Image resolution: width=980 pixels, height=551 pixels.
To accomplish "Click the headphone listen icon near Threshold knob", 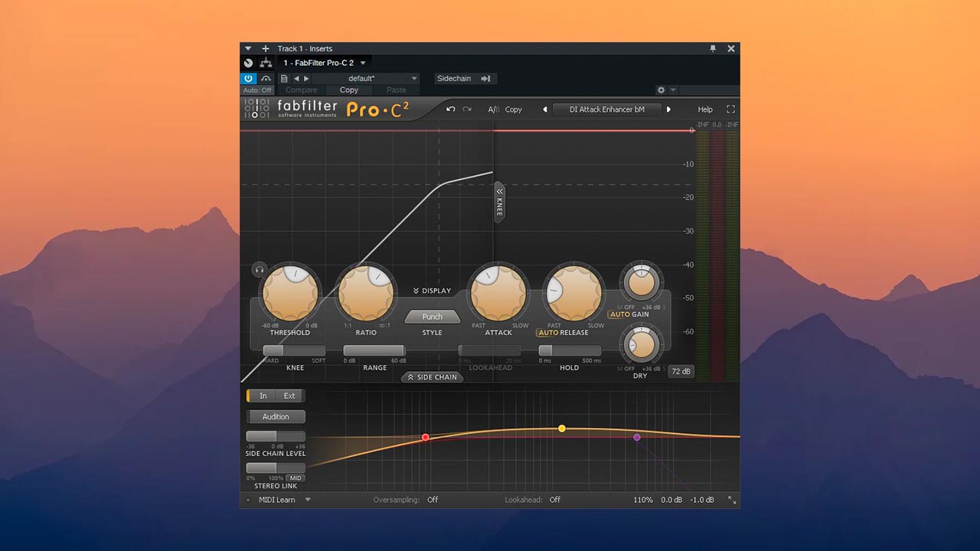I will [x=259, y=269].
